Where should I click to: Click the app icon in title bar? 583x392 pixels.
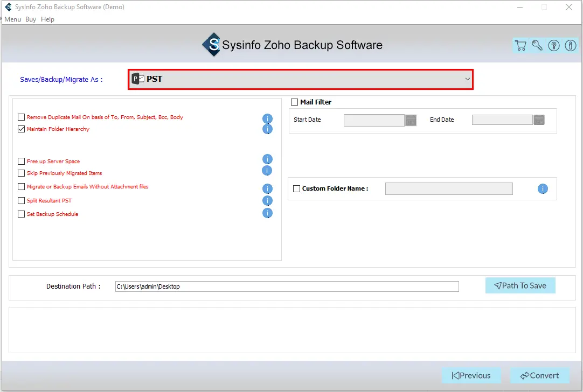8,7
